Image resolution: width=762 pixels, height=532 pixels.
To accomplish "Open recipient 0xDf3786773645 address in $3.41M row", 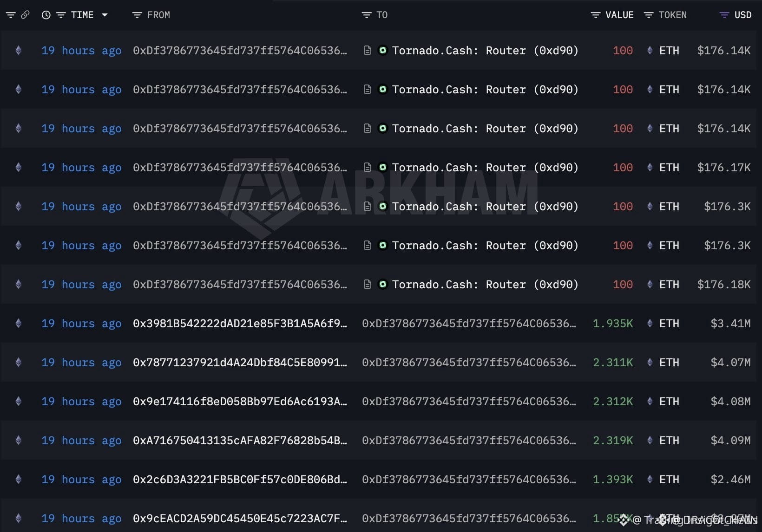I will (x=469, y=323).
